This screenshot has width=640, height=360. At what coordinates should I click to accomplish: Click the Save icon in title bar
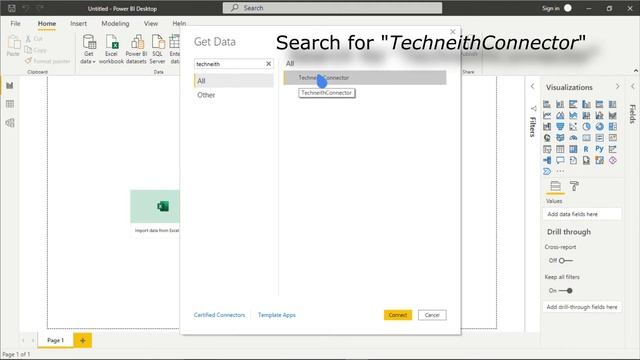(x=11, y=8)
